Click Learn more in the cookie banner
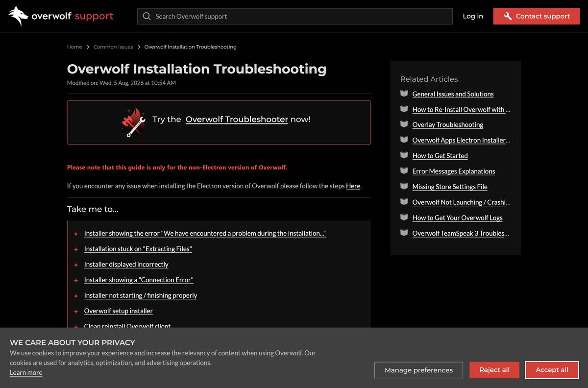 tap(26, 373)
